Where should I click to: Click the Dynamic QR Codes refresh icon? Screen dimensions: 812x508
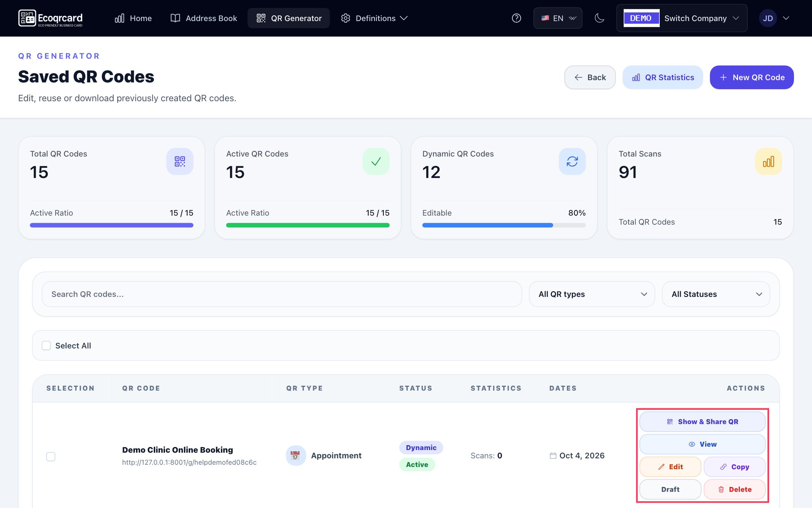coord(572,161)
